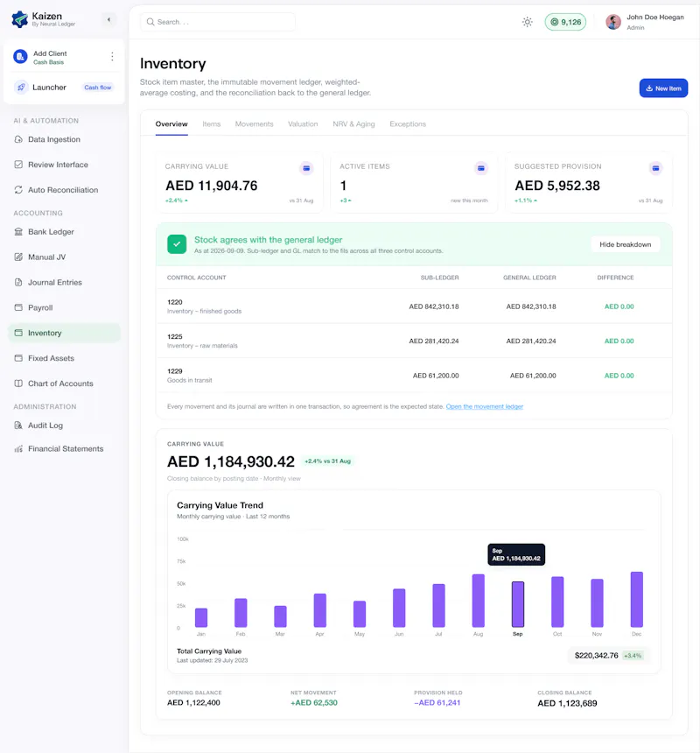Switch to the Exceptions tab
The image size is (700, 753).
click(408, 124)
